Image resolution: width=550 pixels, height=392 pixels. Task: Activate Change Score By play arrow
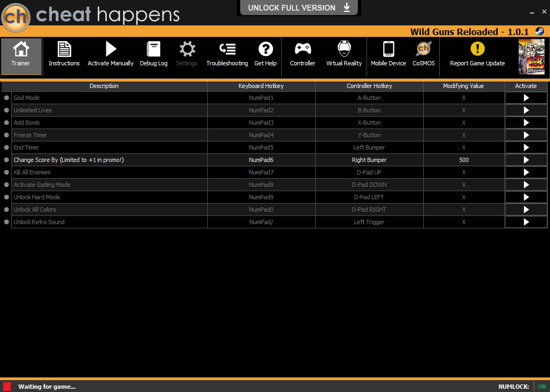[x=526, y=160]
